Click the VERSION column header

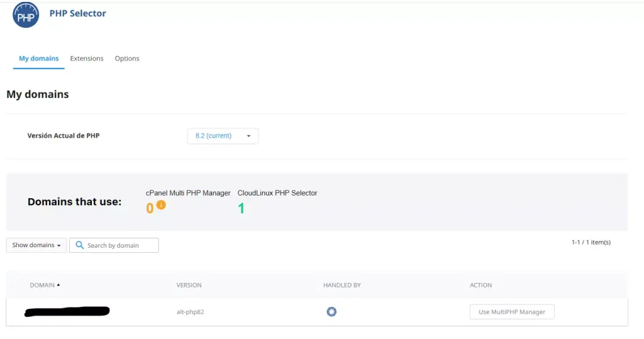pyautogui.click(x=189, y=285)
